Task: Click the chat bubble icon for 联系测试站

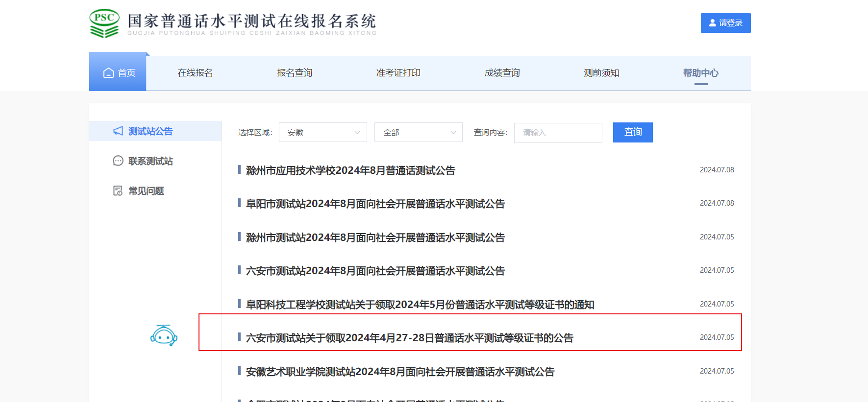Action: coord(118,161)
